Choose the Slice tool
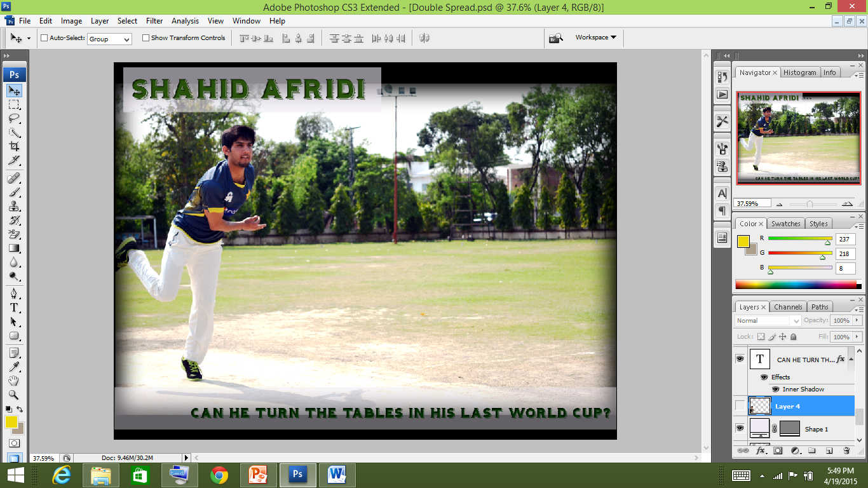The width and height of the screenshot is (868, 488). click(x=14, y=160)
